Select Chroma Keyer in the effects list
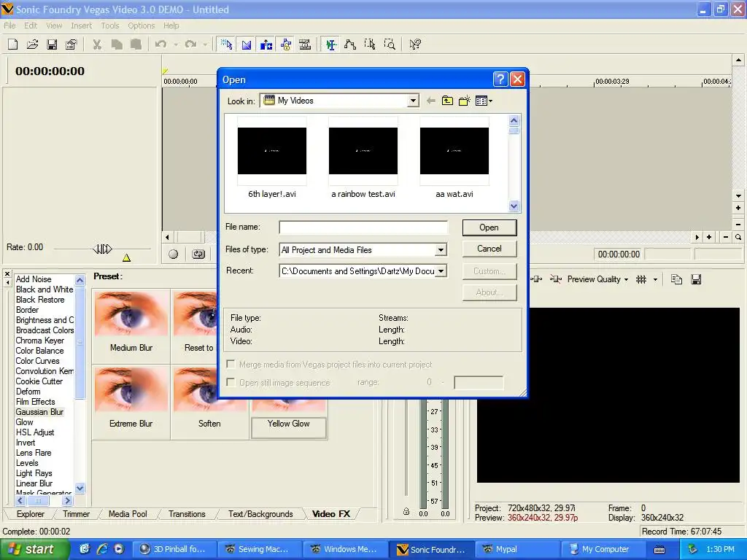This screenshot has width=747, height=560. 39,341
